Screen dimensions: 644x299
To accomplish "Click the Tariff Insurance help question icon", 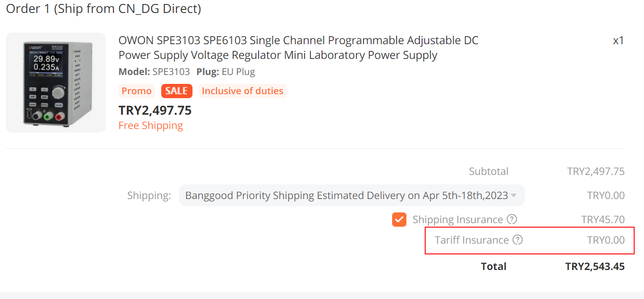I will click(517, 240).
